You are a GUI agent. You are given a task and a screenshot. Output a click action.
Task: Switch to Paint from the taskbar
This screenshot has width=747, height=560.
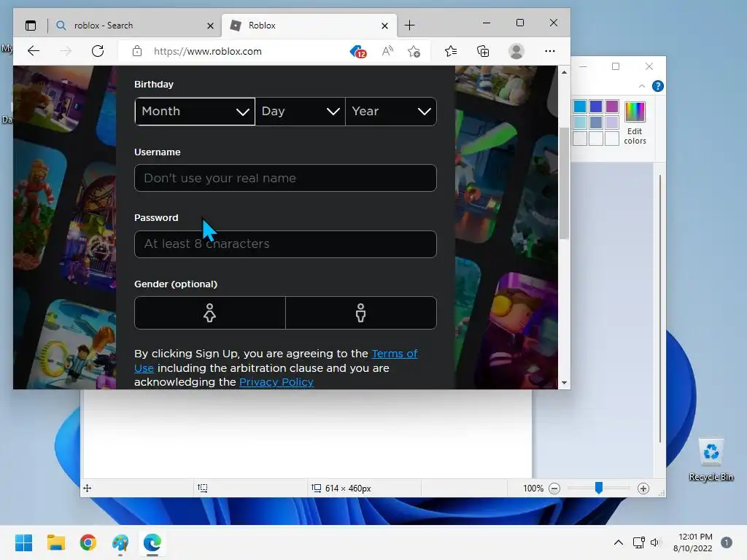120,542
